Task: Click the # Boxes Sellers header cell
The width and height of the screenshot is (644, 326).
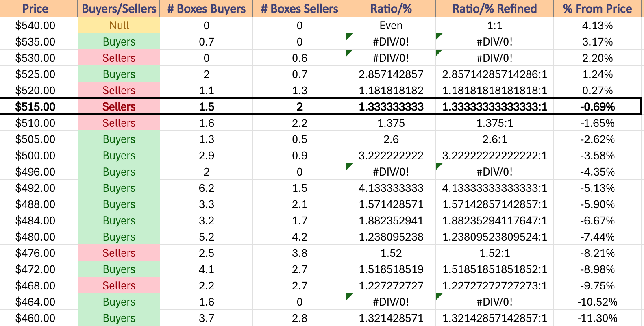Action: 299,9
